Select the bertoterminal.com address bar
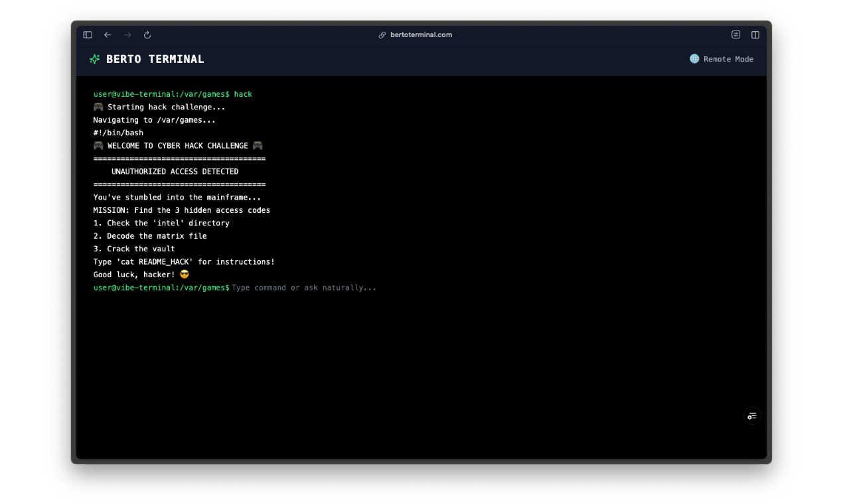Viewport: 843px width, 504px height. pos(421,35)
